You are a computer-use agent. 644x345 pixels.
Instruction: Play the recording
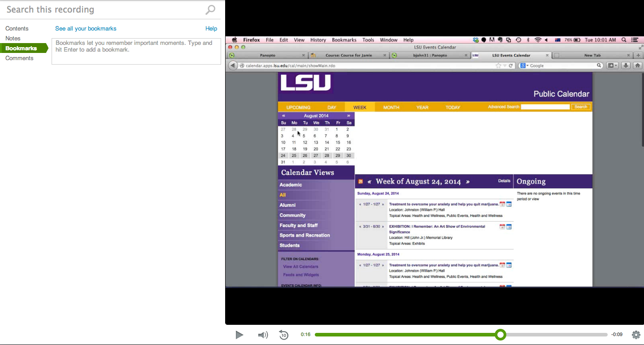[x=239, y=335]
